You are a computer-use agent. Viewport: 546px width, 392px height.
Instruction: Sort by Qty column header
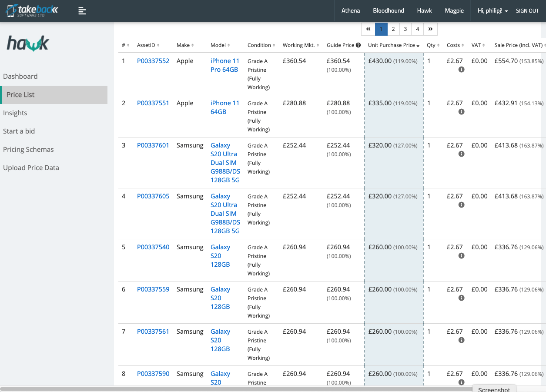click(x=433, y=45)
